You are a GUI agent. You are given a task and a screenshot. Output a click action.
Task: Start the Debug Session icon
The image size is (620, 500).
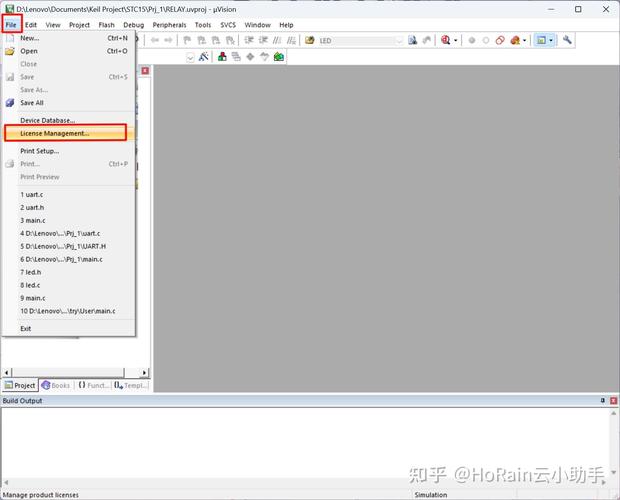[x=446, y=40]
